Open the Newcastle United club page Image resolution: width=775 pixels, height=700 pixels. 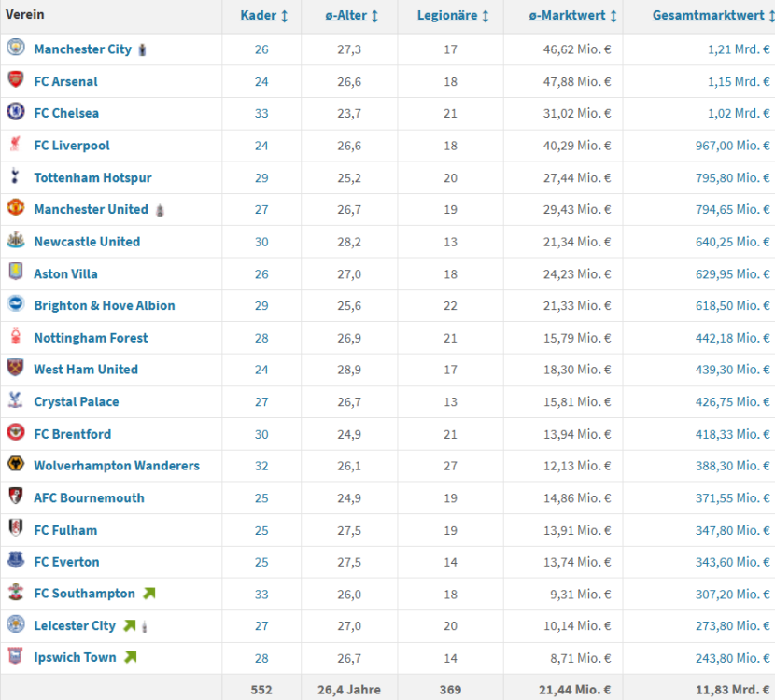click(87, 242)
